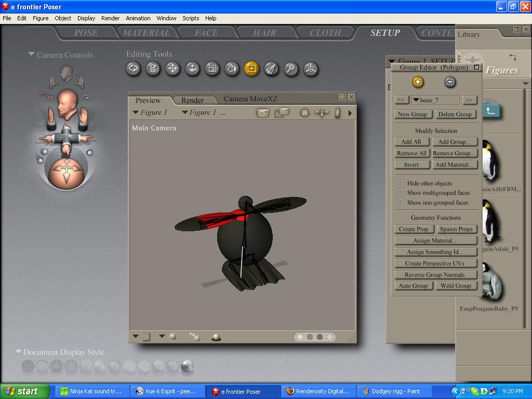Select the Direct Manipulation tool

[x=311, y=69]
